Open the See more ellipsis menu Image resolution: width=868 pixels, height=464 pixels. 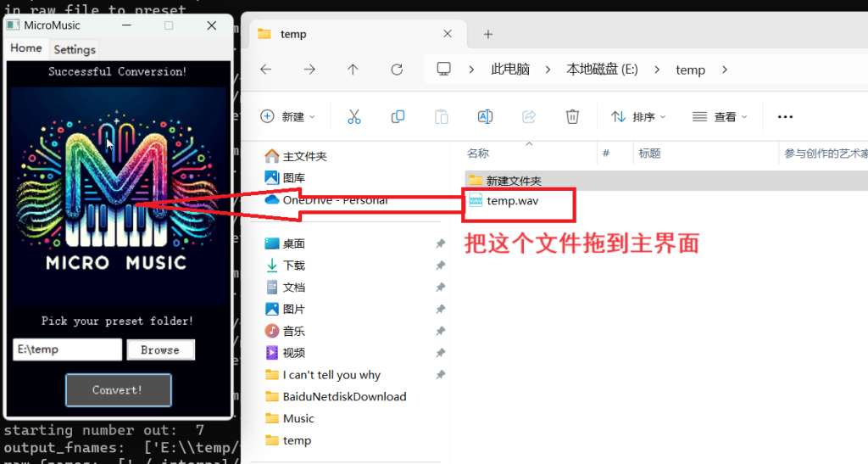tap(785, 117)
